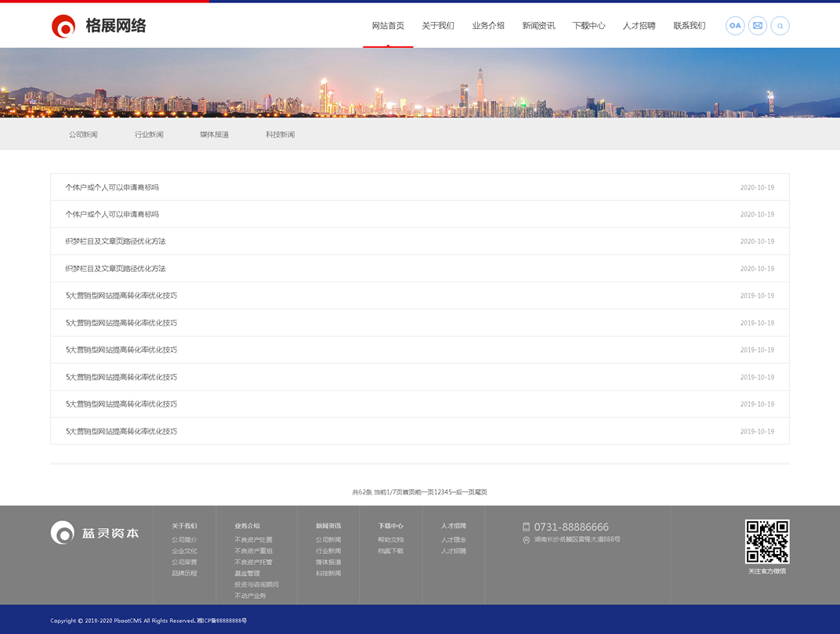Viewport: 840px width, 634px height.
Task: Select the 公司新闻 category tab
Action: [83, 135]
